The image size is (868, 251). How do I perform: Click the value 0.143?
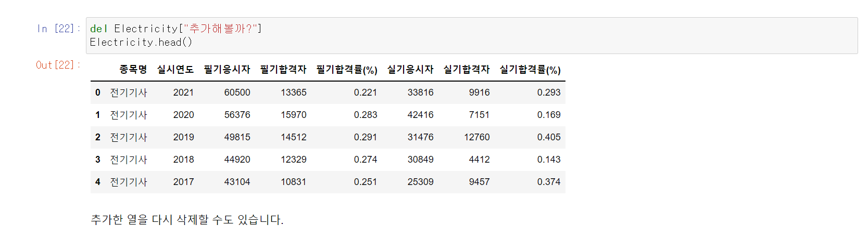[x=549, y=160]
